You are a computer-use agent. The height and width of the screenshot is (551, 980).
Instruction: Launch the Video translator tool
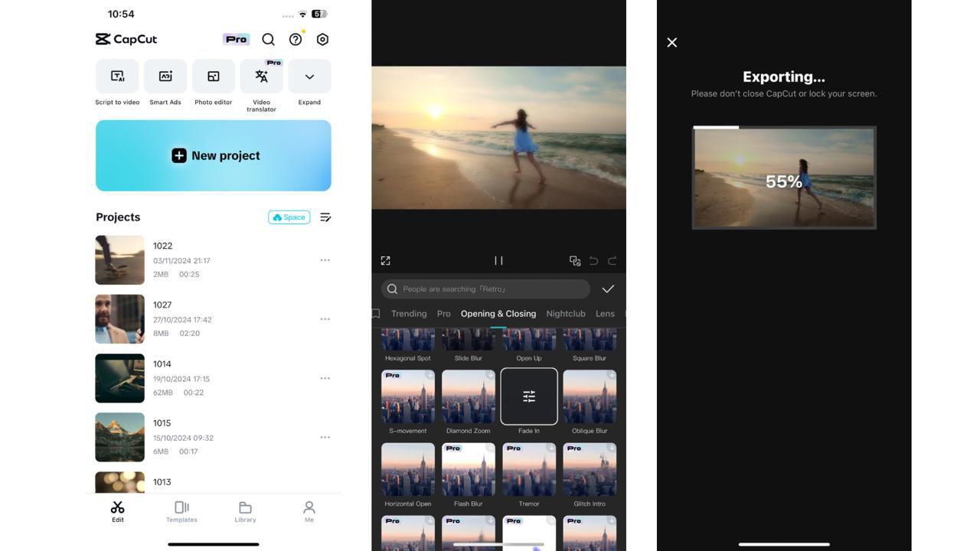tap(261, 76)
